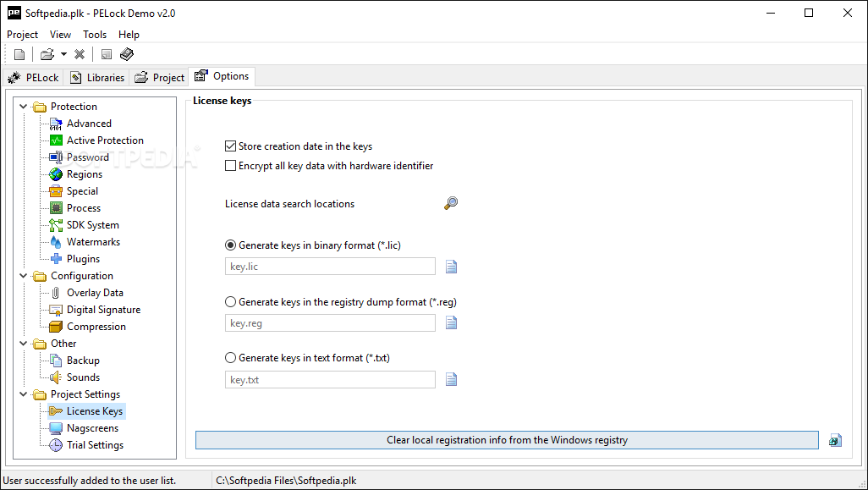The image size is (868, 490).
Task: Select the Watermarks droplet icon
Action: coord(56,242)
